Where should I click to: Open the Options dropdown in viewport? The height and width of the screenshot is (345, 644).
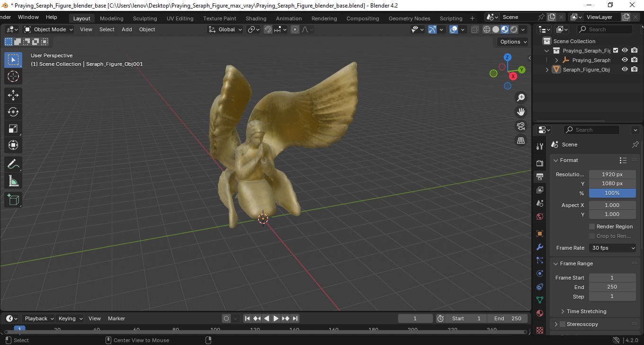pyautogui.click(x=513, y=42)
